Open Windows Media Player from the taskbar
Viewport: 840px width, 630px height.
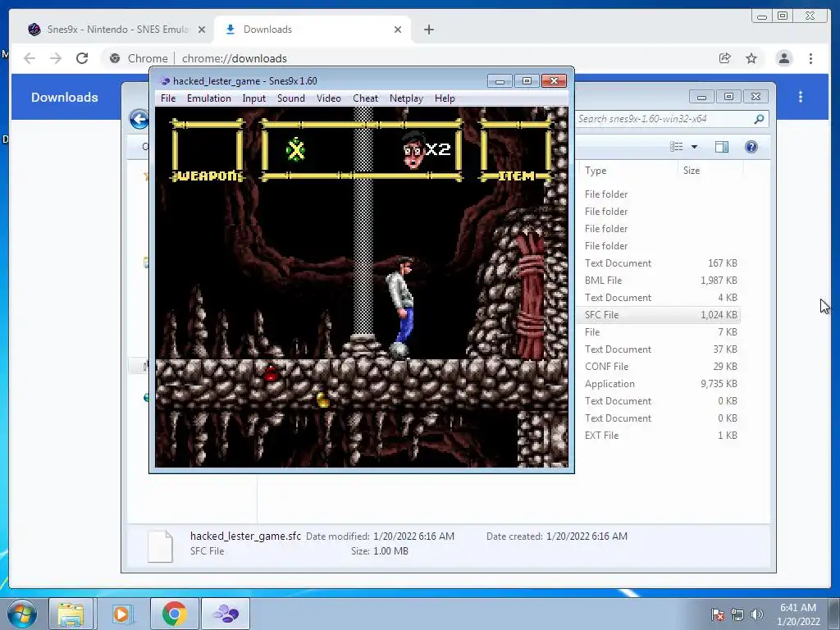point(121,614)
